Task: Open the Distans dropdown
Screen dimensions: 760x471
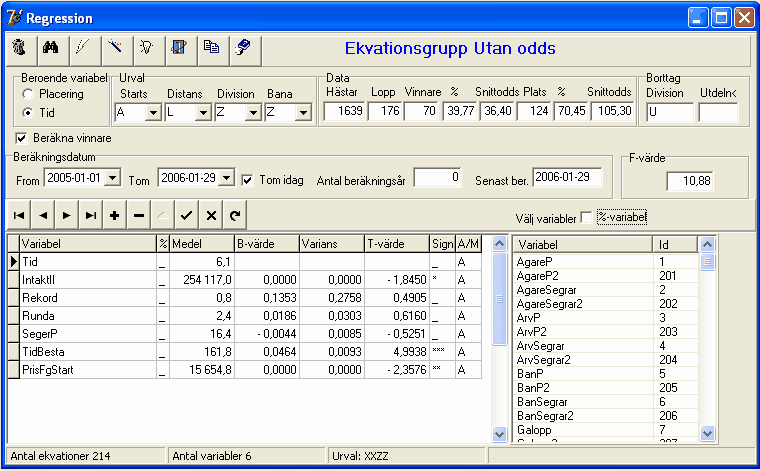Action: coord(204,113)
